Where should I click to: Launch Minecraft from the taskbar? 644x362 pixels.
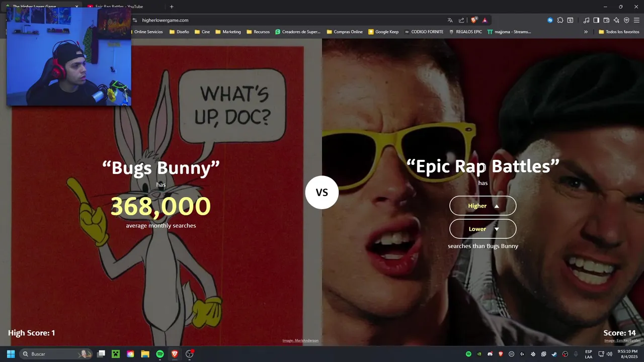(x=116, y=354)
